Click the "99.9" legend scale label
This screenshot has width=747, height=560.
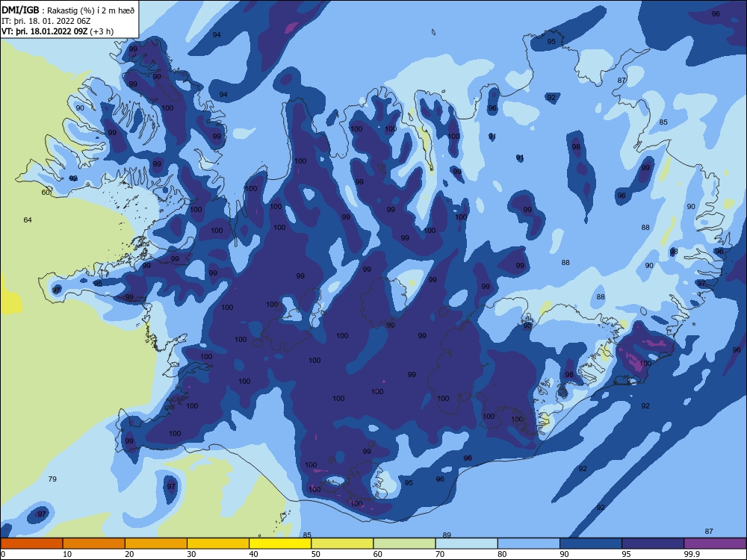click(x=692, y=554)
